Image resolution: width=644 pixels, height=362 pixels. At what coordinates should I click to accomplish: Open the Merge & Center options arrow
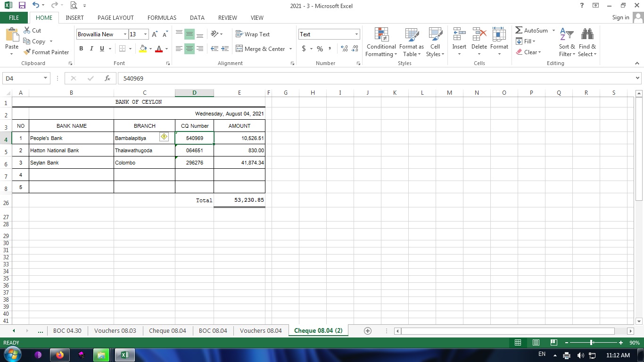pyautogui.click(x=290, y=49)
